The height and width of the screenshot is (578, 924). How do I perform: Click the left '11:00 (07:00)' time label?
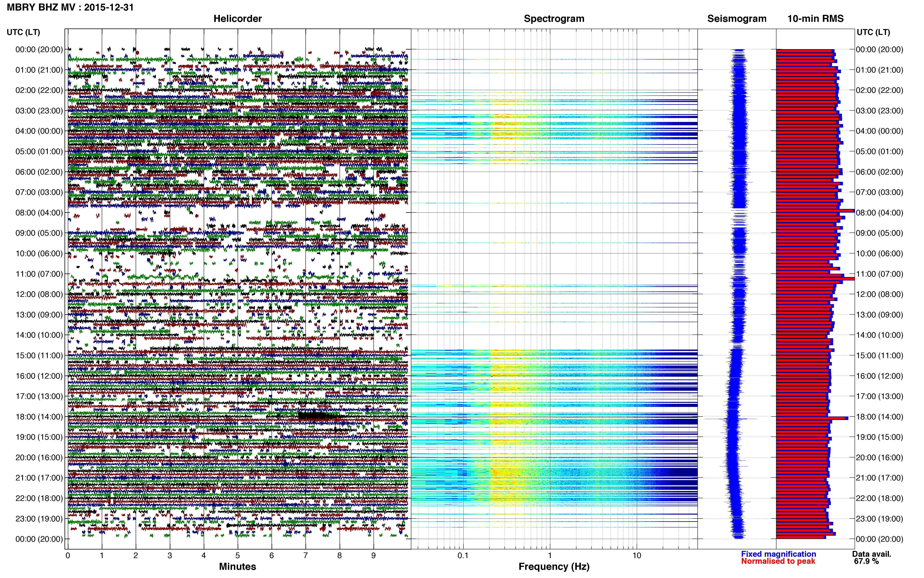click(x=39, y=274)
